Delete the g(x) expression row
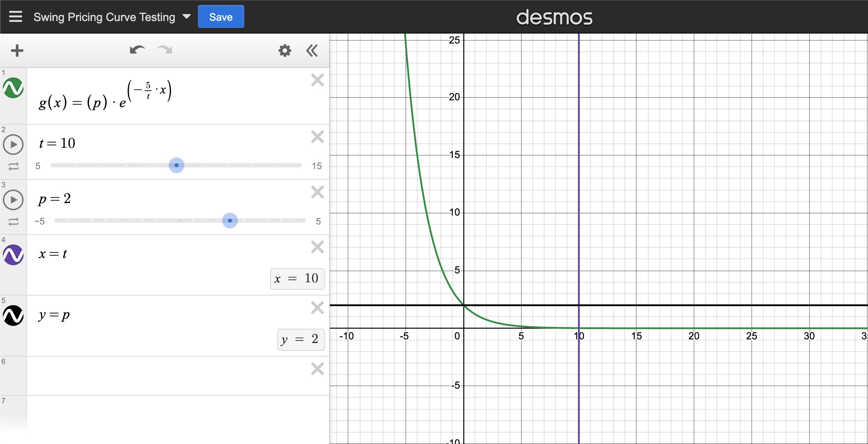The height and width of the screenshot is (444, 868). [x=317, y=80]
